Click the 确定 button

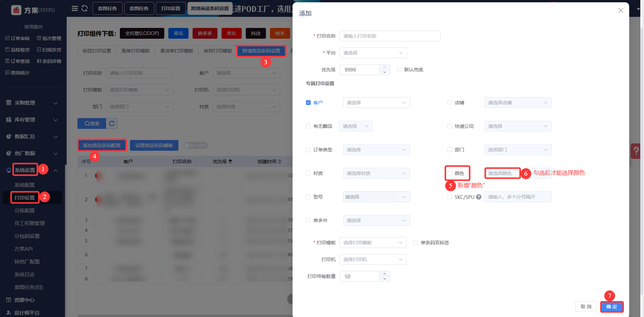click(x=612, y=307)
